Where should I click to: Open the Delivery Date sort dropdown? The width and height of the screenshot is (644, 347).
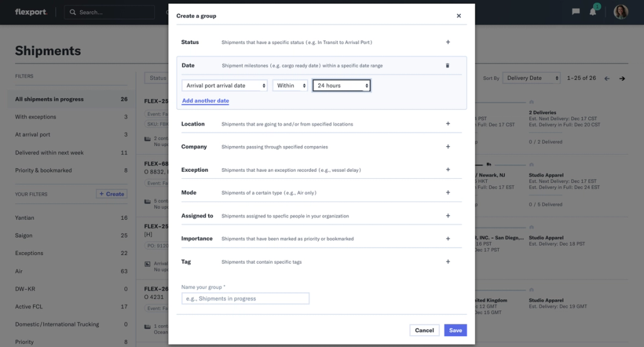tap(531, 78)
